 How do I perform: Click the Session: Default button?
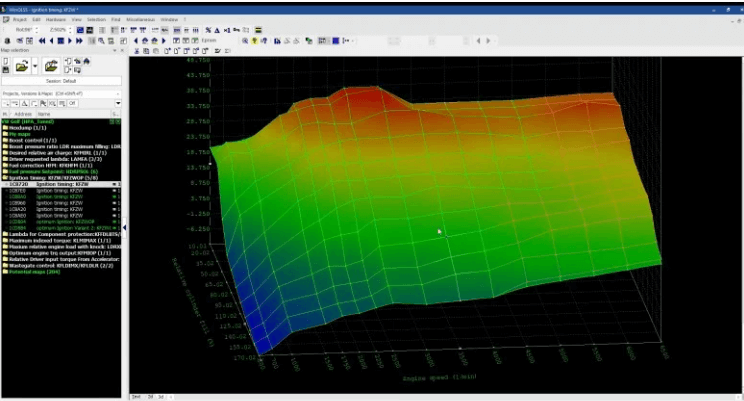61,81
